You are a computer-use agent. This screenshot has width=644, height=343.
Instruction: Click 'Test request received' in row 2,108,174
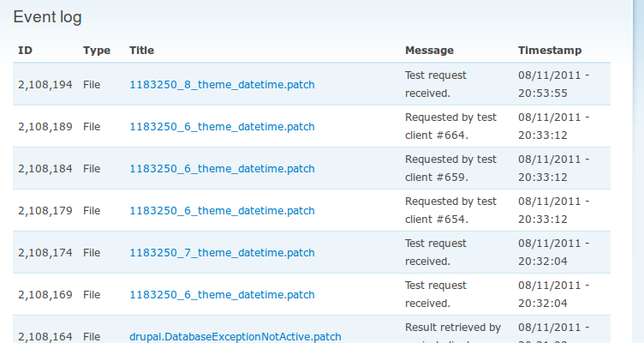pos(436,252)
